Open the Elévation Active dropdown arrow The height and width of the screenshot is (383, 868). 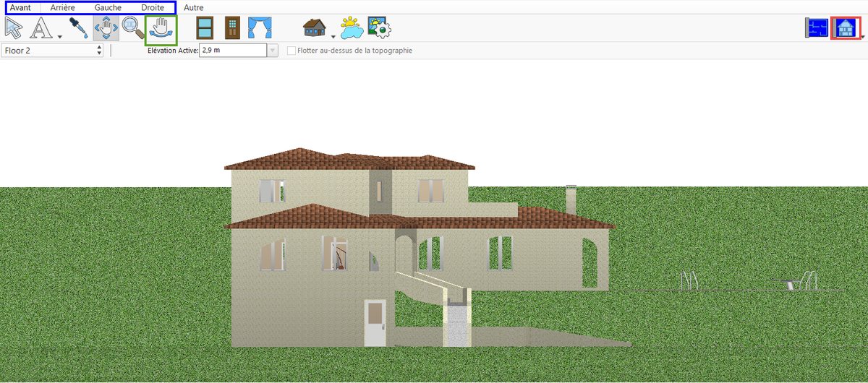coord(273,51)
